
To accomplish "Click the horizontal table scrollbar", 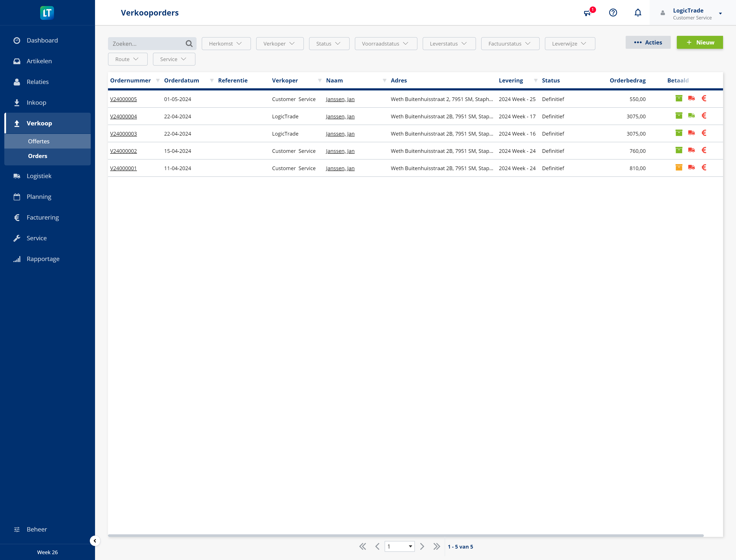I will pyautogui.click(x=406, y=535).
